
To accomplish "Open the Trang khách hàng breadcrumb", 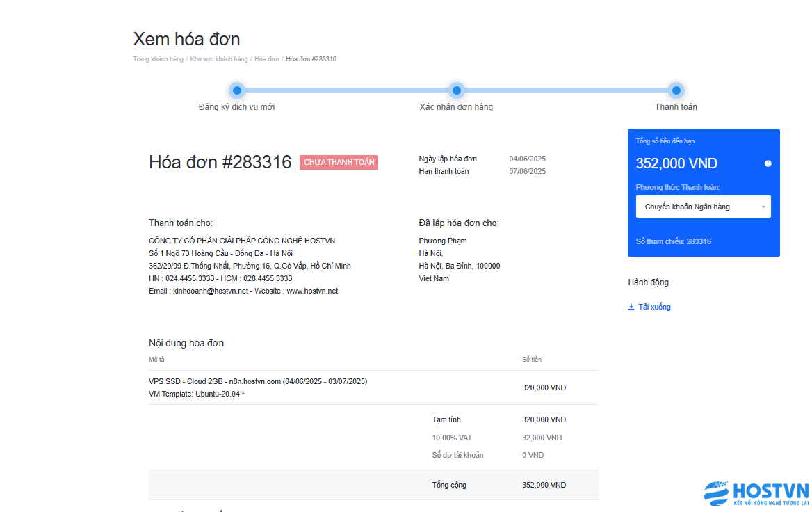I will 158,59.
